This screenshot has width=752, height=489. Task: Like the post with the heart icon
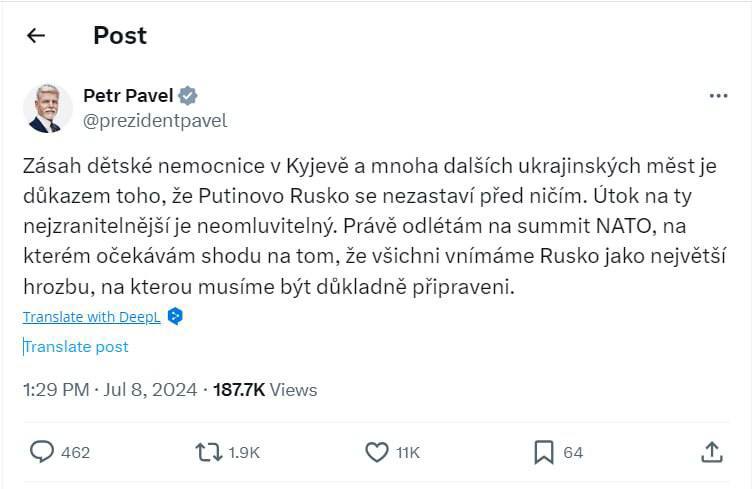(376, 452)
